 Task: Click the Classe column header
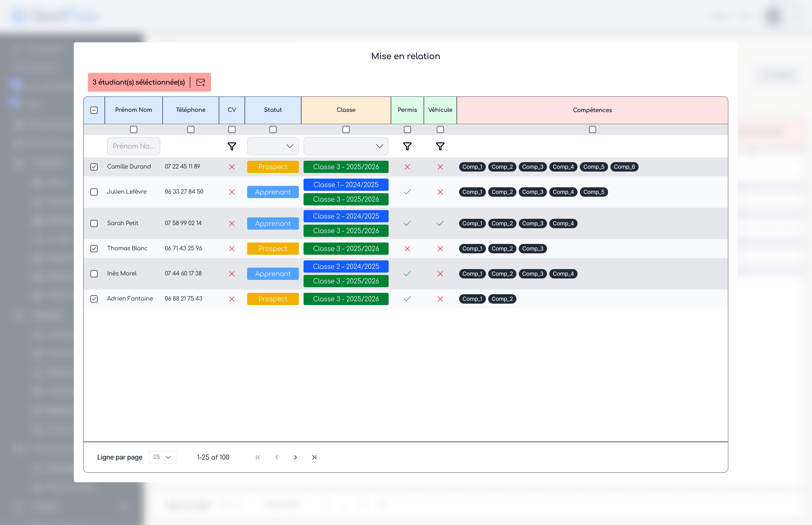pos(346,110)
